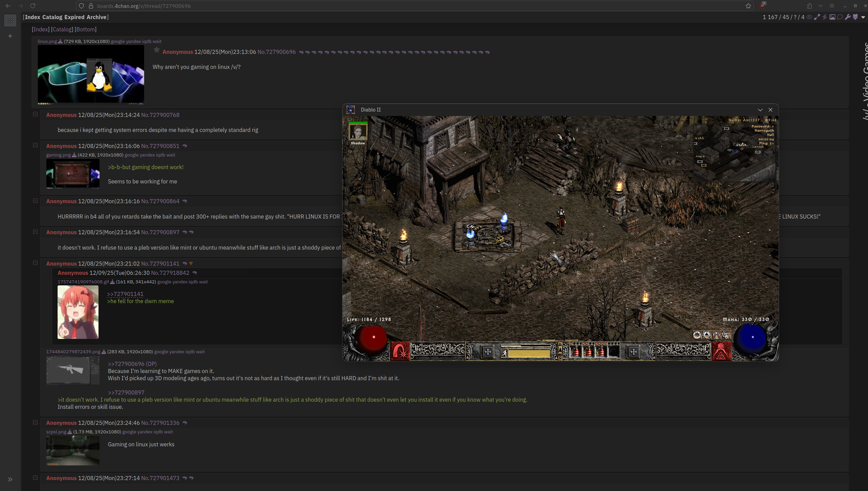Open the header dropdown triangle menu
The width and height of the screenshot is (868, 491).
coord(863,17)
